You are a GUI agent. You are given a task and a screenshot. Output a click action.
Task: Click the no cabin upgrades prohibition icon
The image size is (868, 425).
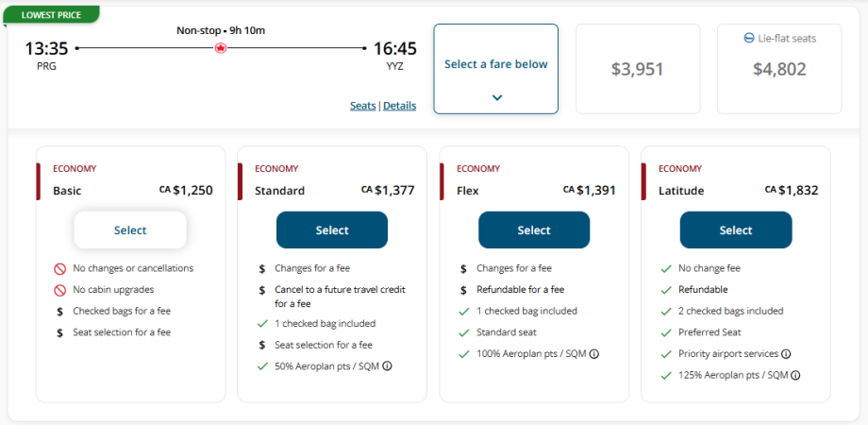[x=58, y=289]
